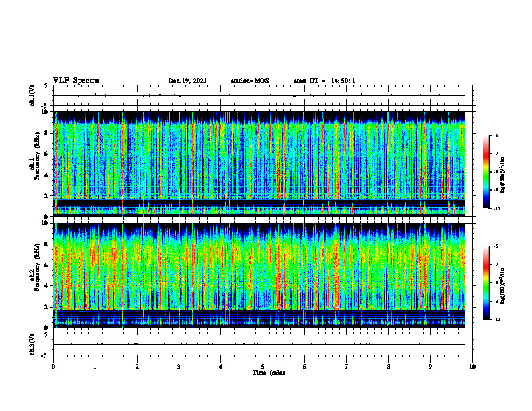
Task: Click the "station=MOS" header label
Action: click(250, 81)
